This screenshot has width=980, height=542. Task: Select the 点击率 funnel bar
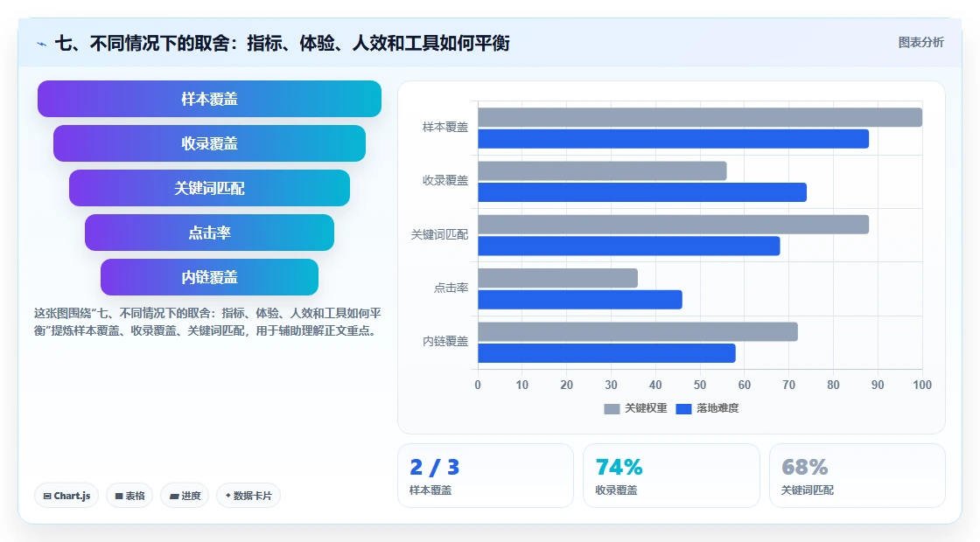[x=209, y=233]
